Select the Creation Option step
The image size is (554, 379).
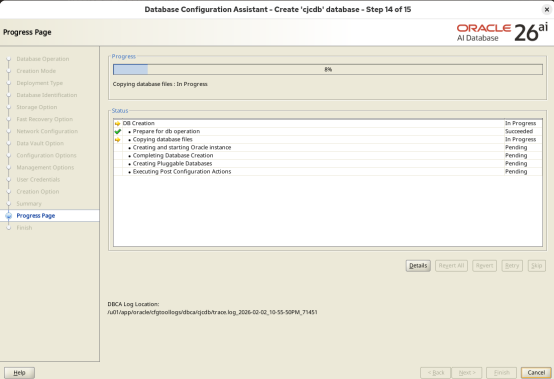pos(38,191)
